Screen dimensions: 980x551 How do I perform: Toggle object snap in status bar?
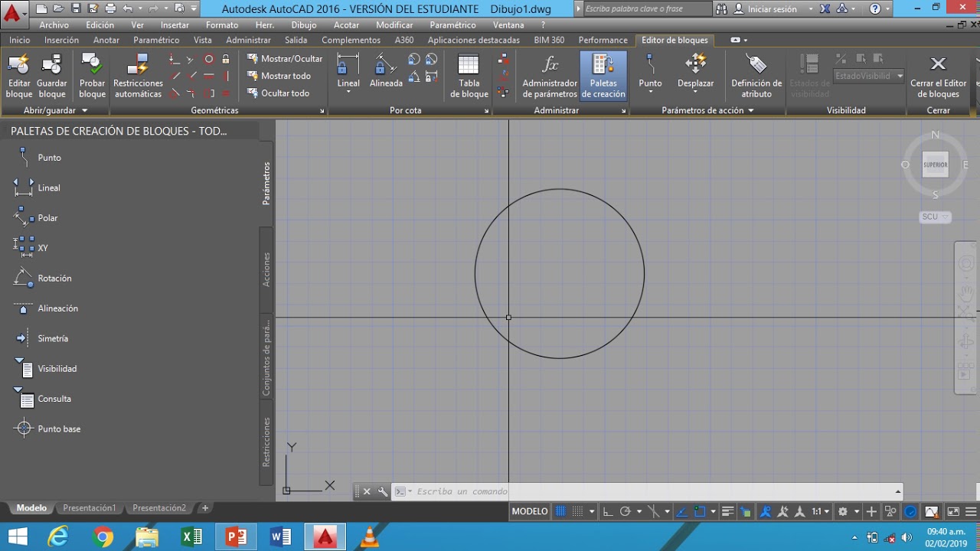coord(701,511)
